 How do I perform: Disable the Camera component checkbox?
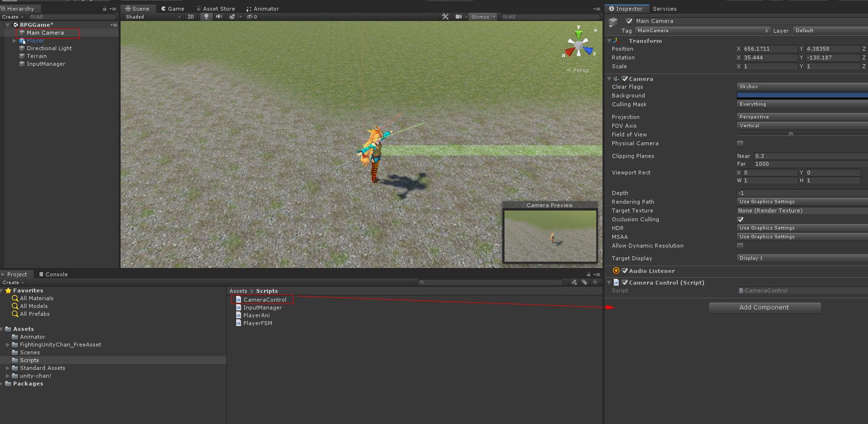[625, 78]
